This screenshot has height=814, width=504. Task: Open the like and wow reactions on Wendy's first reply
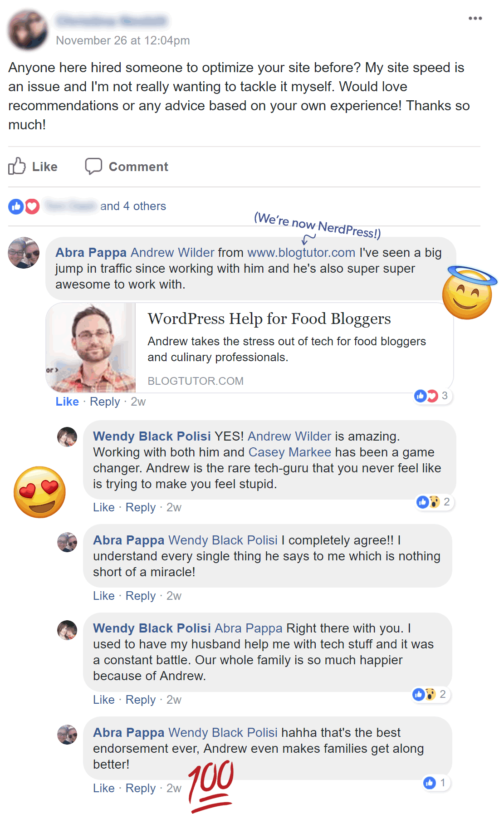(x=434, y=502)
